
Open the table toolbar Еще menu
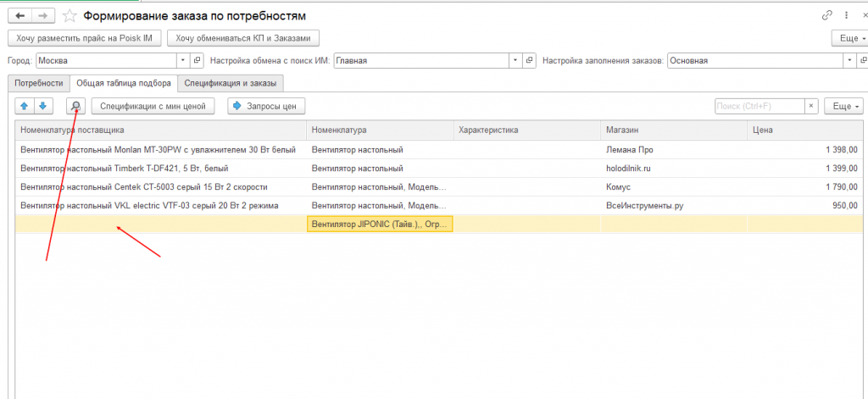[843, 106]
